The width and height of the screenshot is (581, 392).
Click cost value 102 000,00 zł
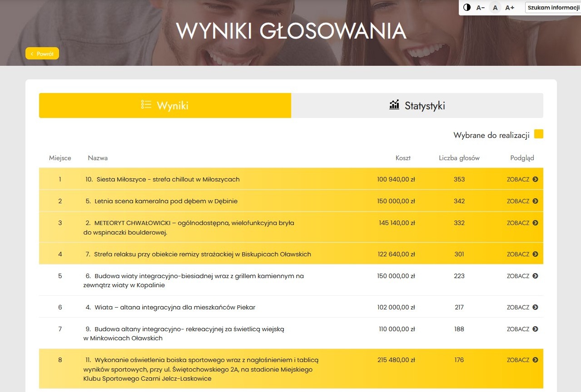coord(396,307)
